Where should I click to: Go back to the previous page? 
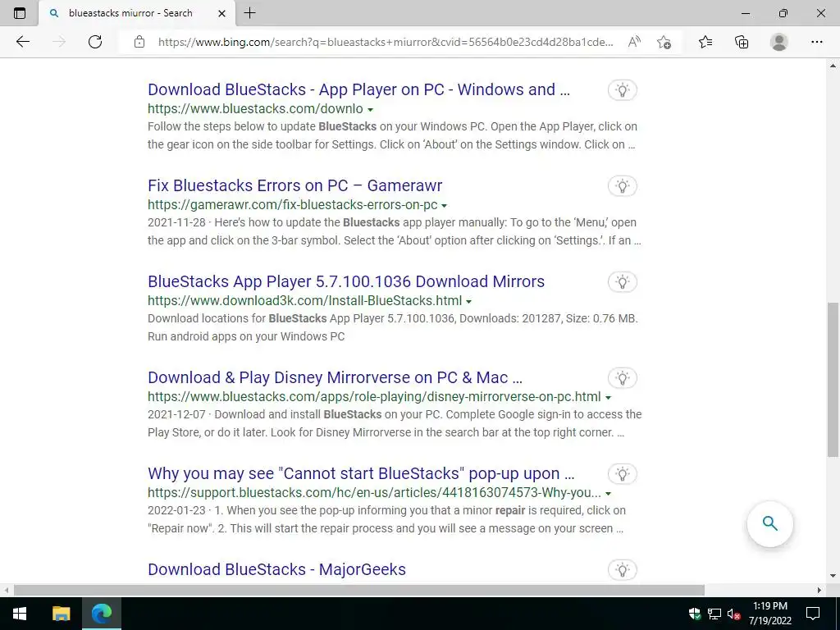pyautogui.click(x=22, y=42)
